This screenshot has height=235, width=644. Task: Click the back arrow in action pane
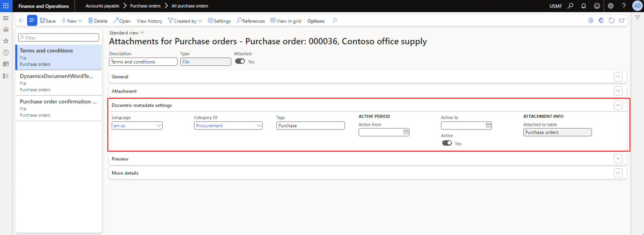pos(21,21)
